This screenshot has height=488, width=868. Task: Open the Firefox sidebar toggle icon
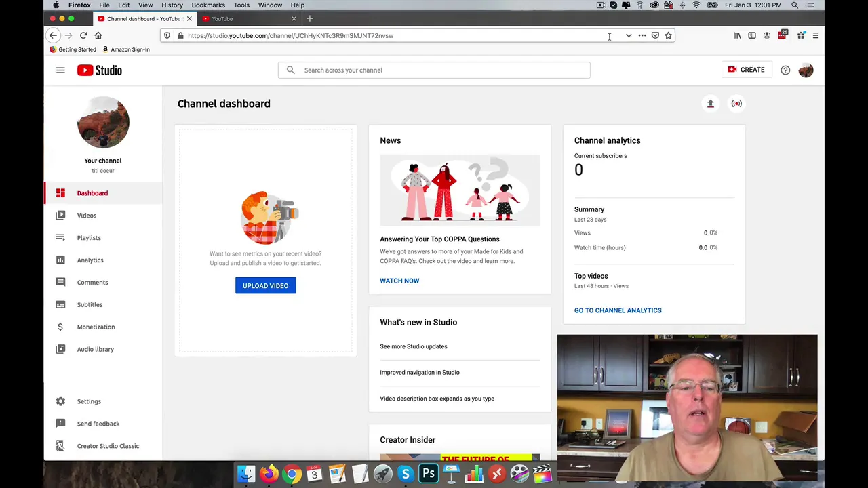[752, 35]
